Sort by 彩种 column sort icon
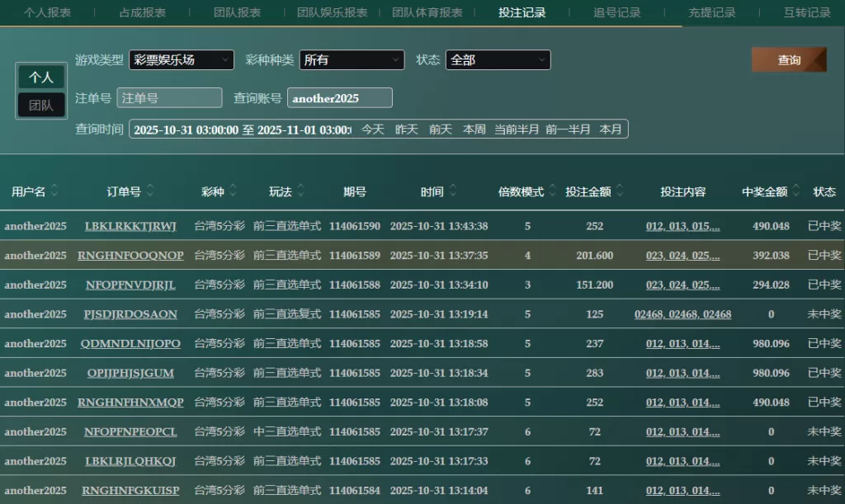This screenshot has width=845, height=504. 234,191
